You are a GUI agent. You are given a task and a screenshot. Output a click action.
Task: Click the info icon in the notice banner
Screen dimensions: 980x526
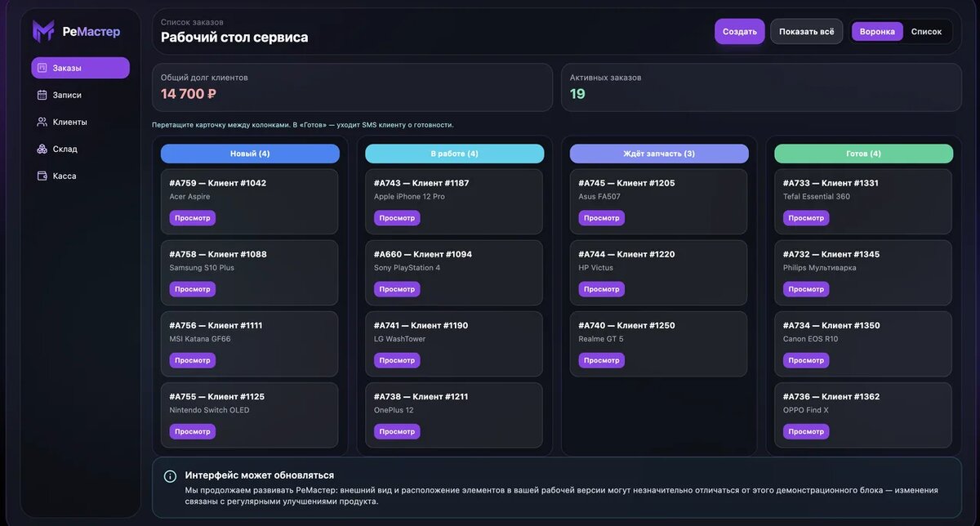point(170,476)
